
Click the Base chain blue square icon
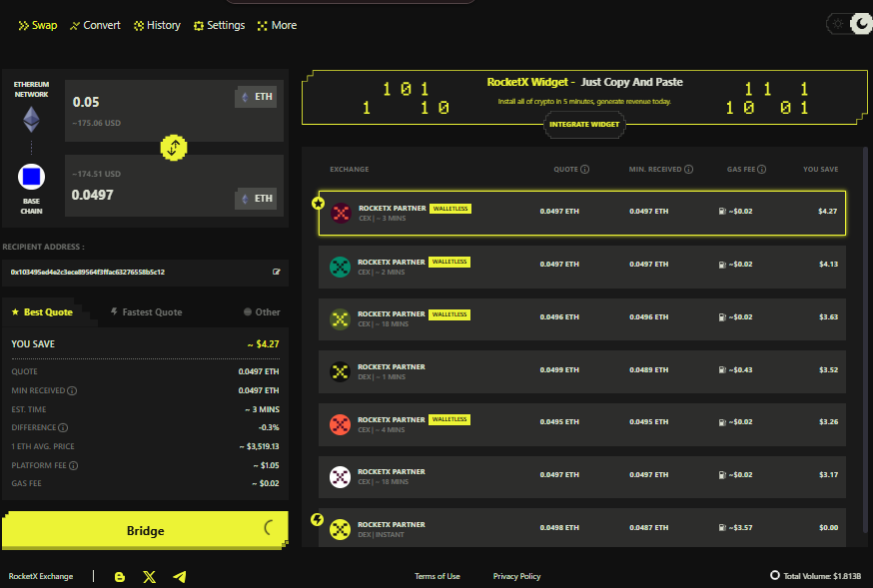(31, 177)
